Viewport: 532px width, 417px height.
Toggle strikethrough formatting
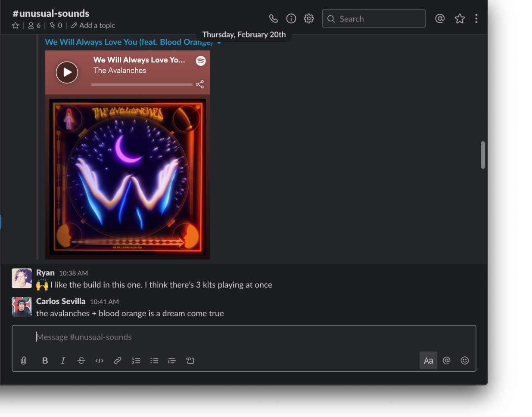click(x=81, y=361)
